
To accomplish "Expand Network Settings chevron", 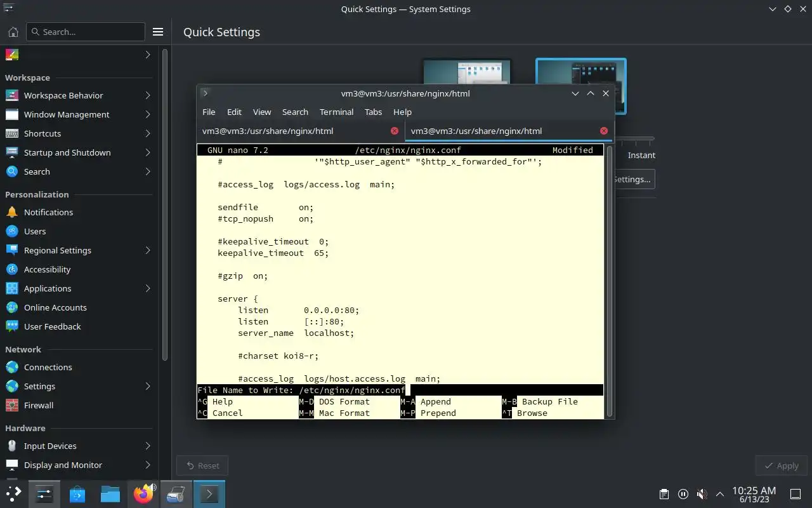I will tap(148, 386).
